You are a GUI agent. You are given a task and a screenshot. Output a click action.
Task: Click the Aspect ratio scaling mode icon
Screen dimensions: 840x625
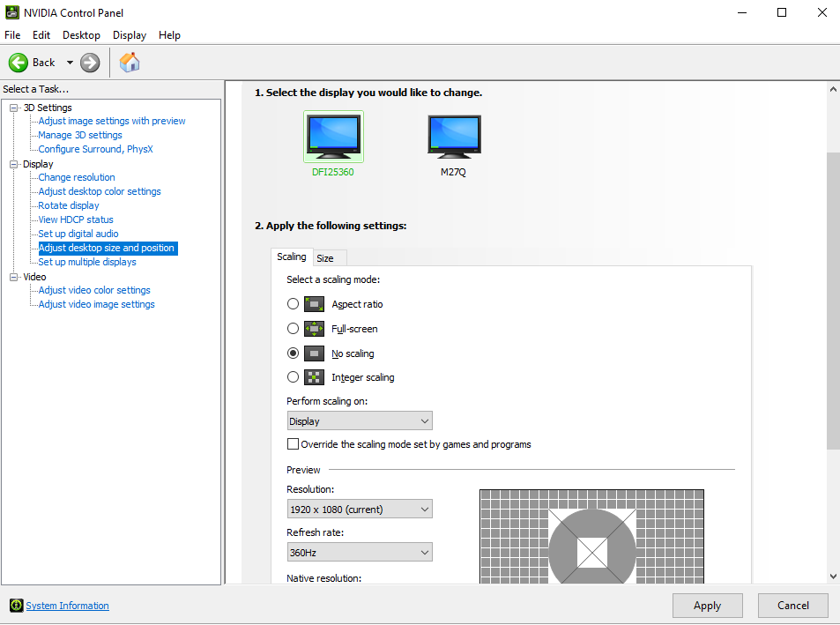[x=314, y=304]
